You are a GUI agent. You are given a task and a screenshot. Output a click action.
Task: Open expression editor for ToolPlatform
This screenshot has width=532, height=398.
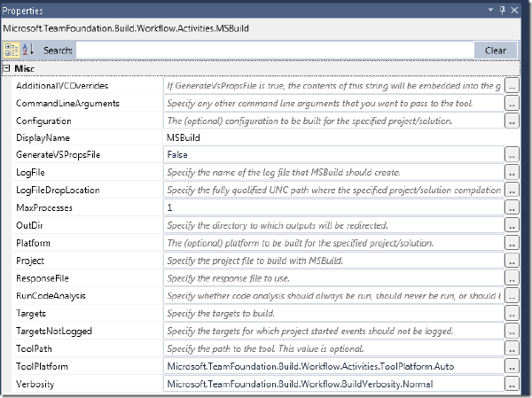[512, 366]
